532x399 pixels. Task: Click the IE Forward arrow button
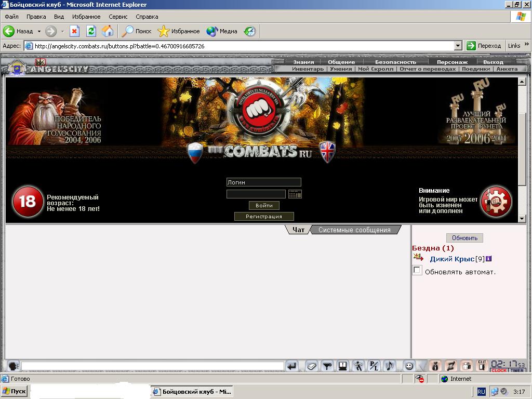51,31
